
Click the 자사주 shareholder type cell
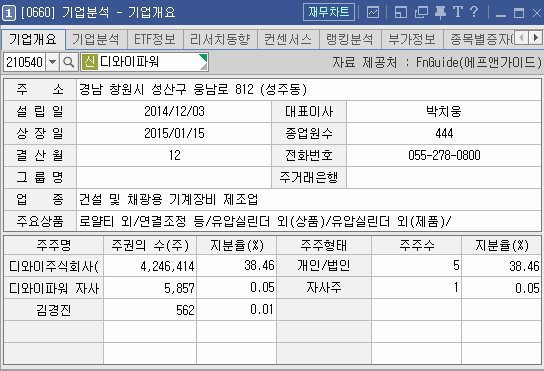coord(324,287)
